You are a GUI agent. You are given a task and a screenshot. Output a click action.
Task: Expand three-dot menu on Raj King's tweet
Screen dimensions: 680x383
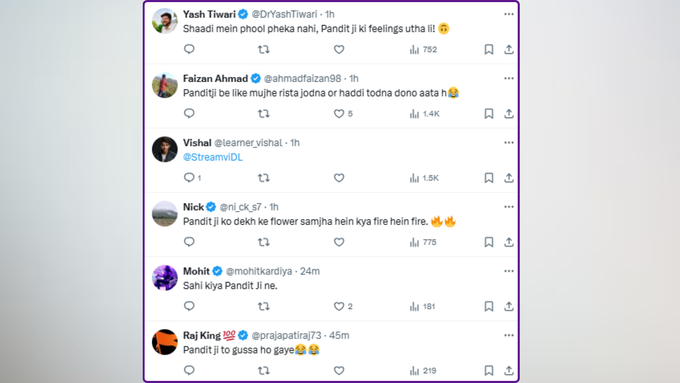[x=509, y=335]
